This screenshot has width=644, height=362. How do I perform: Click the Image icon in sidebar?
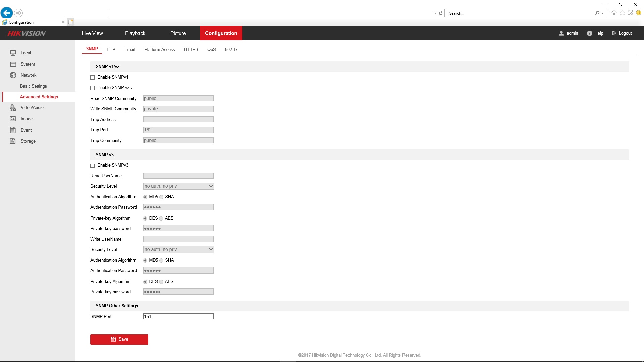pos(13,119)
